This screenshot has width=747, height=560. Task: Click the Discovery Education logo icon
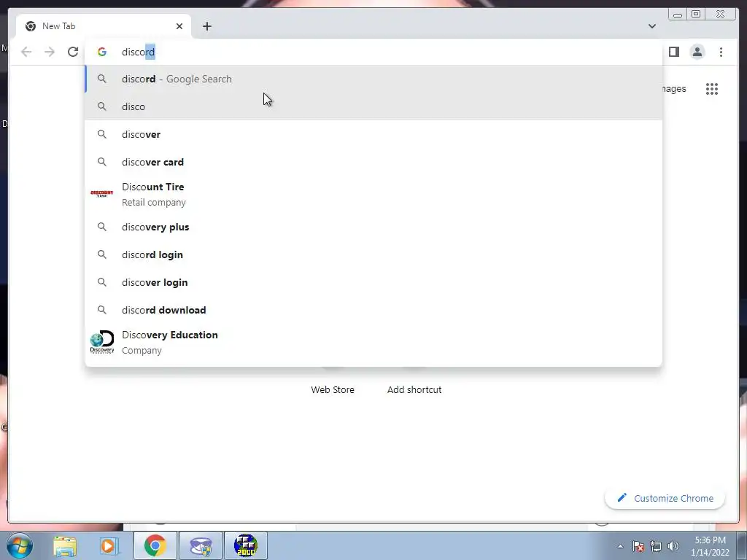click(102, 342)
